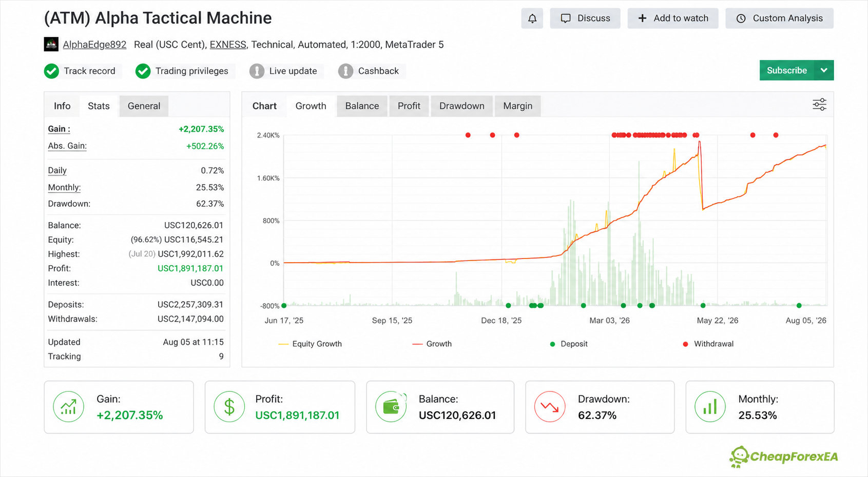Click the Live update info icon

click(x=257, y=71)
